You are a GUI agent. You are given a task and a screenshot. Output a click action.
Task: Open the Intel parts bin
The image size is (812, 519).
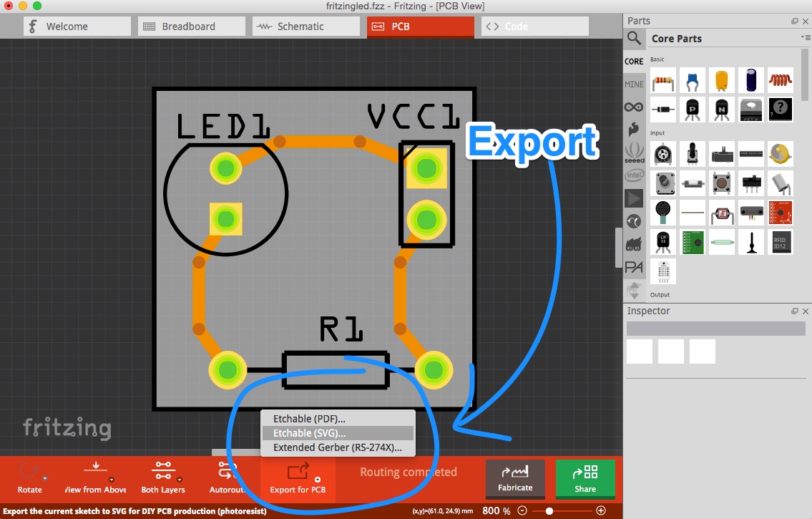(x=634, y=175)
